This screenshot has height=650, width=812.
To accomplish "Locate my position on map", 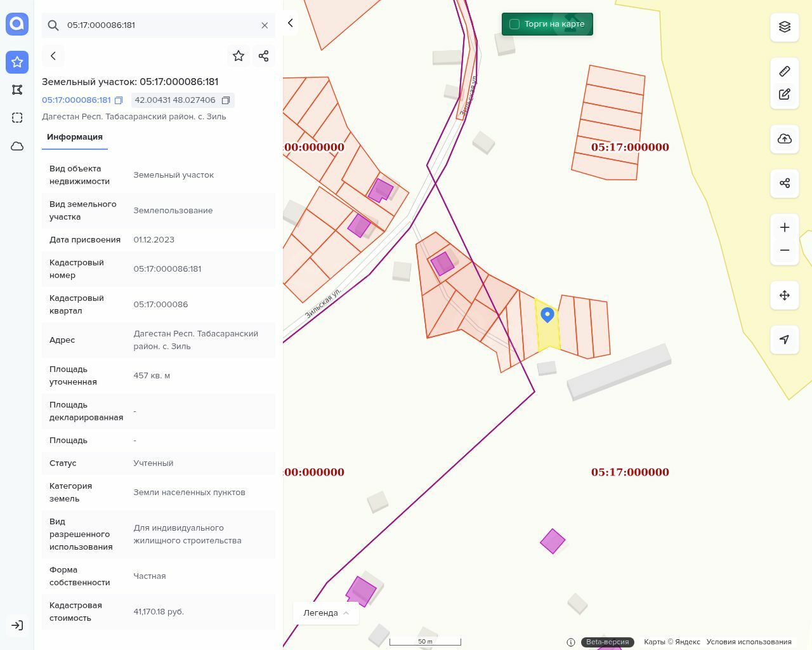I will (x=784, y=340).
